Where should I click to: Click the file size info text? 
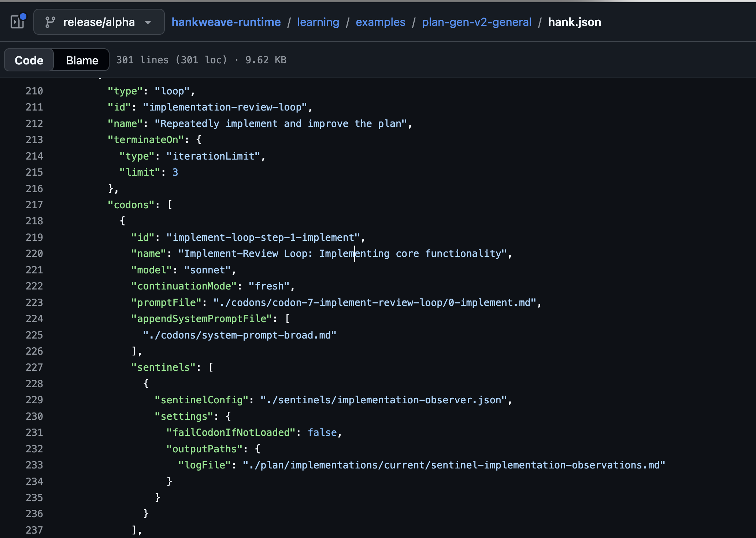201,60
